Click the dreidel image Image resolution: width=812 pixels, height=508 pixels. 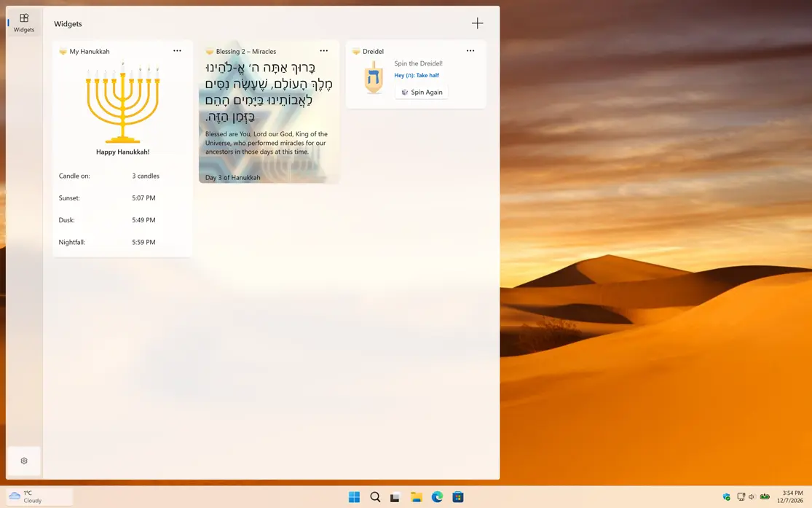coord(374,78)
